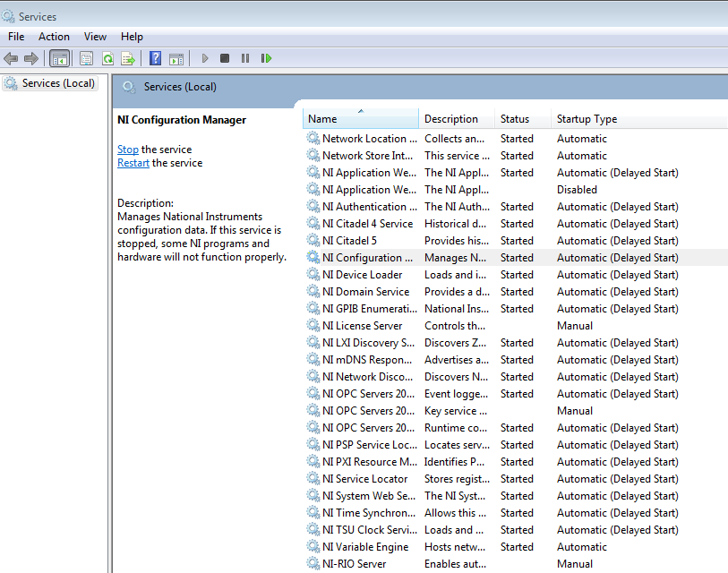Screen dimensions: 728x573
Task: Click Automatic startup type of NI Variable Engine
Action: (582, 547)
